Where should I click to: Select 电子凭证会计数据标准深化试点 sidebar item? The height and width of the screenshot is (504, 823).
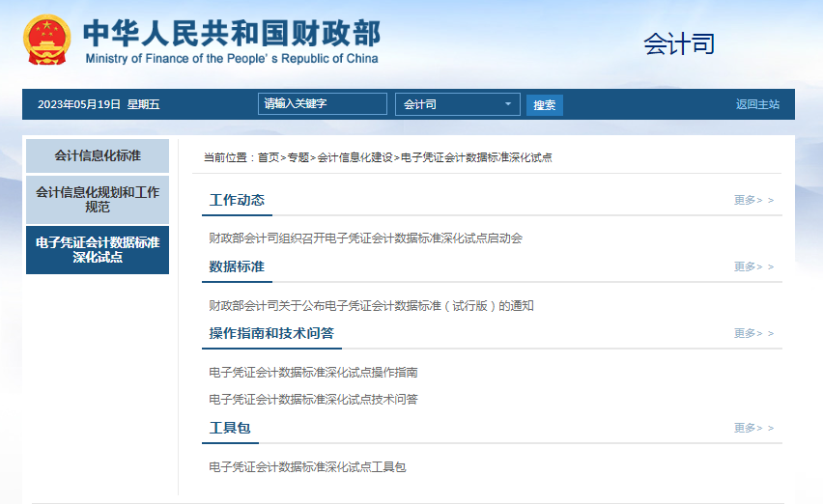tap(98, 250)
